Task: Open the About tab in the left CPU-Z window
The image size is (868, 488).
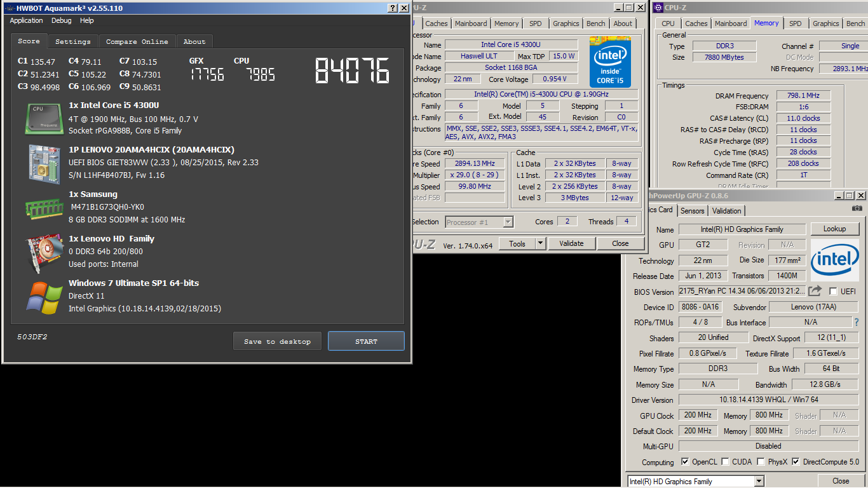Action: click(x=623, y=24)
